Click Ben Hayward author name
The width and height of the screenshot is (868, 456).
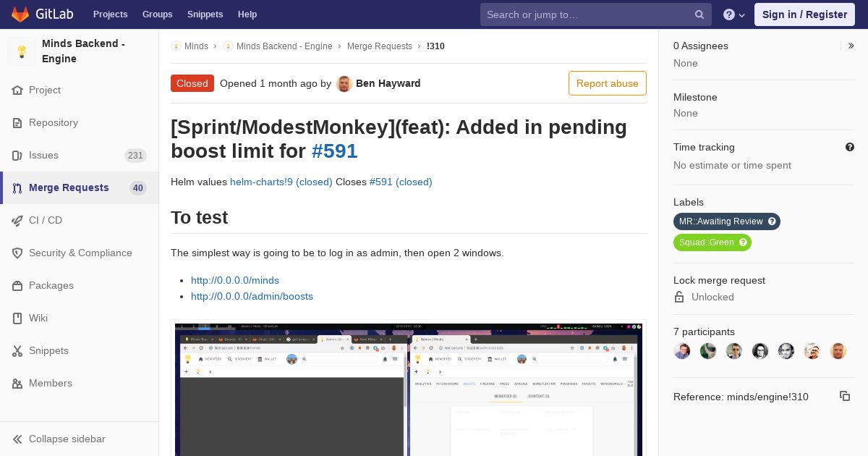tap(388, 83)
